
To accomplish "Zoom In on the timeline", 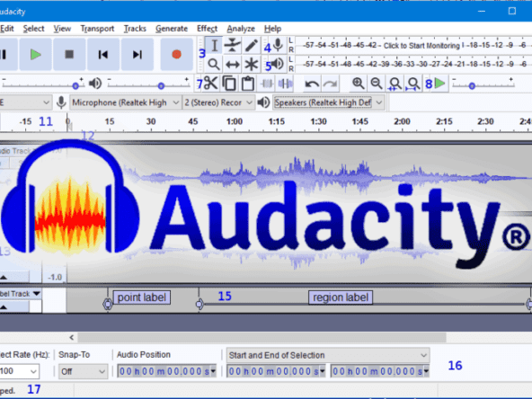I will click(358, 83).
